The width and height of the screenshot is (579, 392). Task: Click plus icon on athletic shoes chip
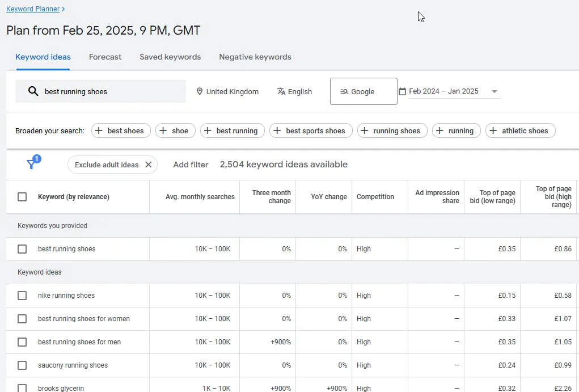pyautogui.click(x=493, y=130)
